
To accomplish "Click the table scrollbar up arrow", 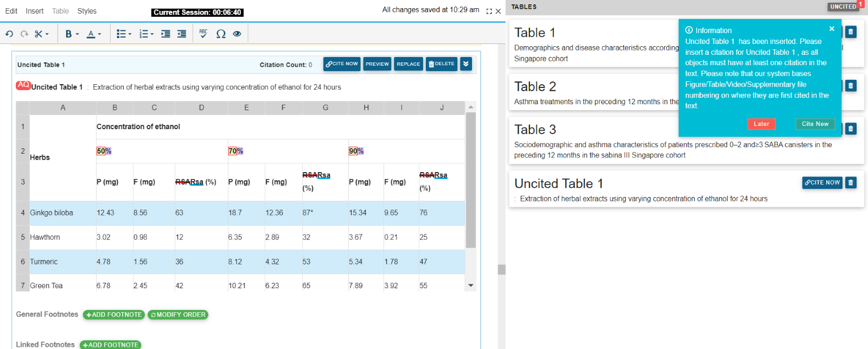I will pos(471,106).
